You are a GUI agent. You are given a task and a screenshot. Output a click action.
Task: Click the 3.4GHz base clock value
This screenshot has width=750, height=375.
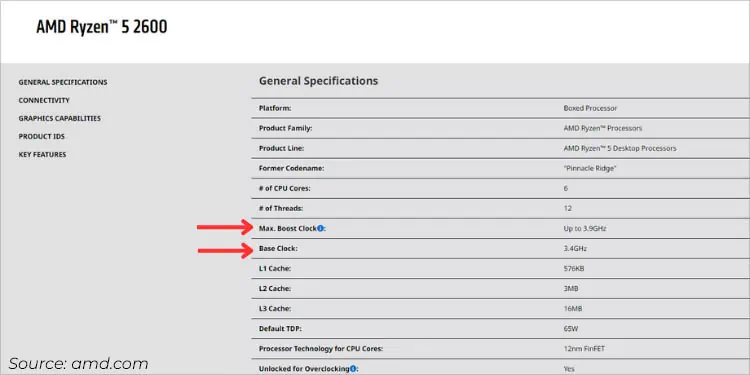[575, 249]
